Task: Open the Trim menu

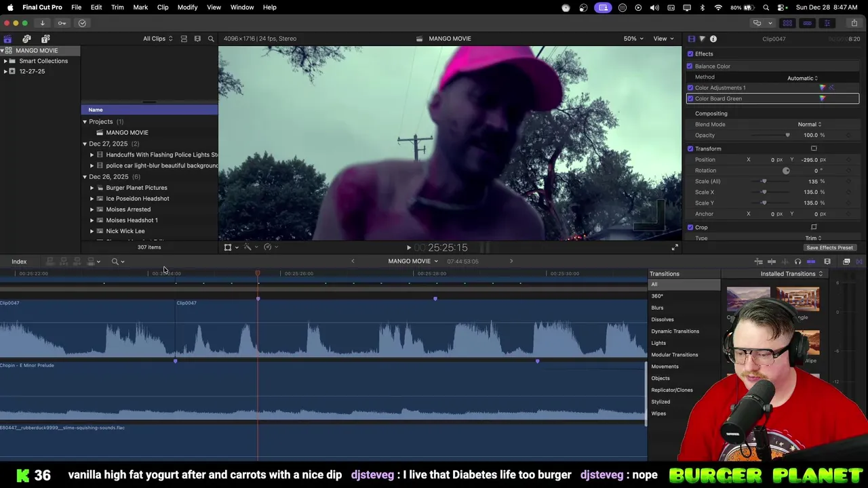Action: [117, 7]
